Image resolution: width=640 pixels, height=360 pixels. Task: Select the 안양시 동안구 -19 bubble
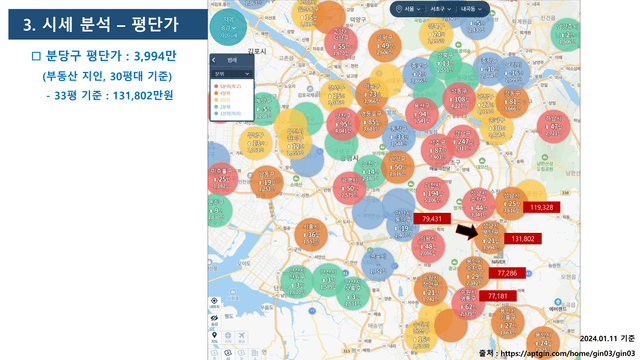(x=403, y=225)
